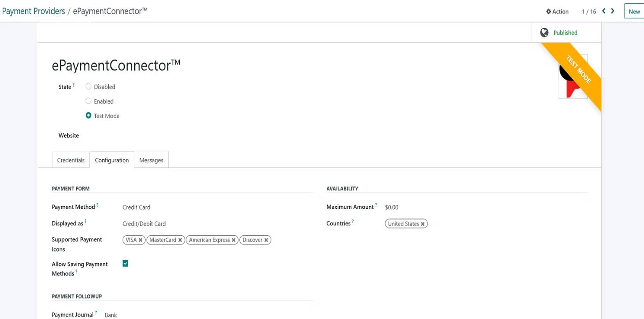Click the provider logo image
Viewport: 644px width, 319px height.
(x=573, y=77)
